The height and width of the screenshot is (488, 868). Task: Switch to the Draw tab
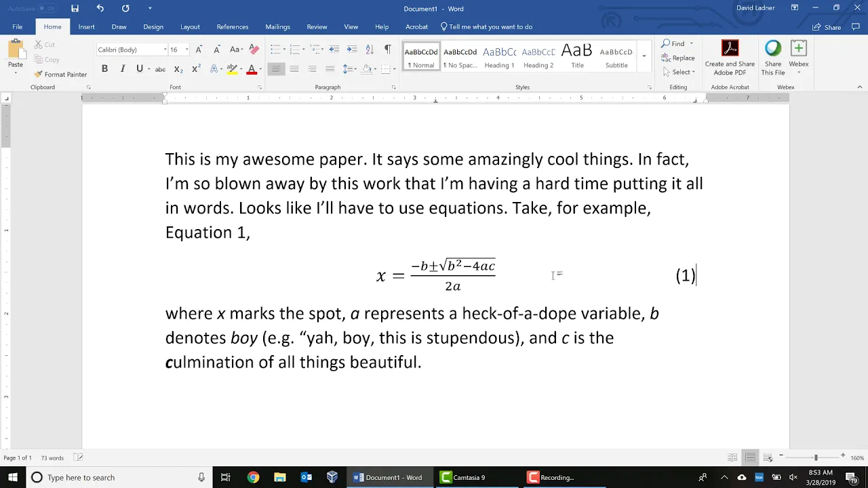[x=119, y=26]
